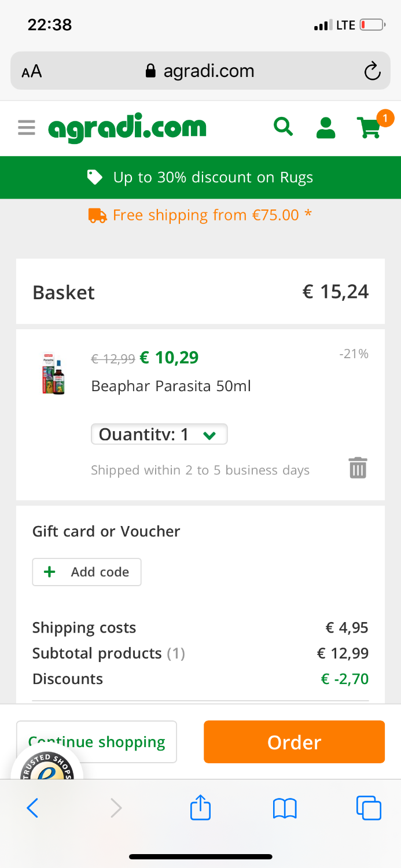The height and width of the screenshot is (868, 401).
Task: Open Safari bookmarks
Action: pyautogui.click(x=285, y=808)
